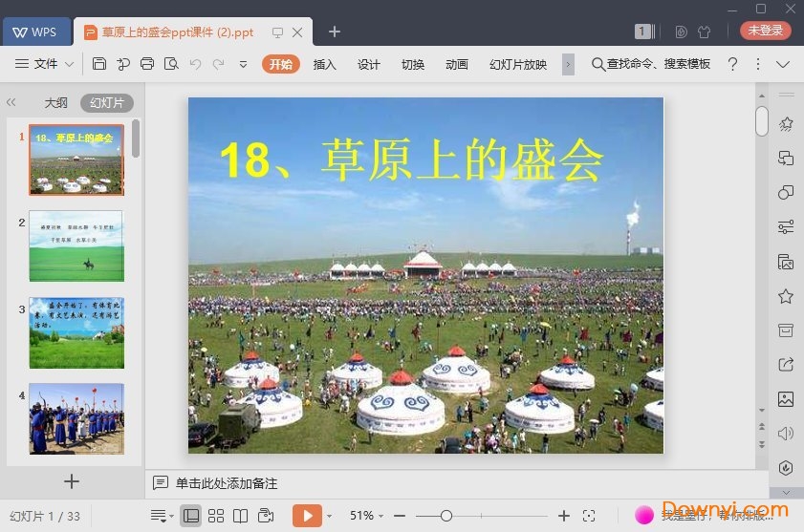Open the favorites star icon in sidebar
Screen dimensions: 804x532
786,296
